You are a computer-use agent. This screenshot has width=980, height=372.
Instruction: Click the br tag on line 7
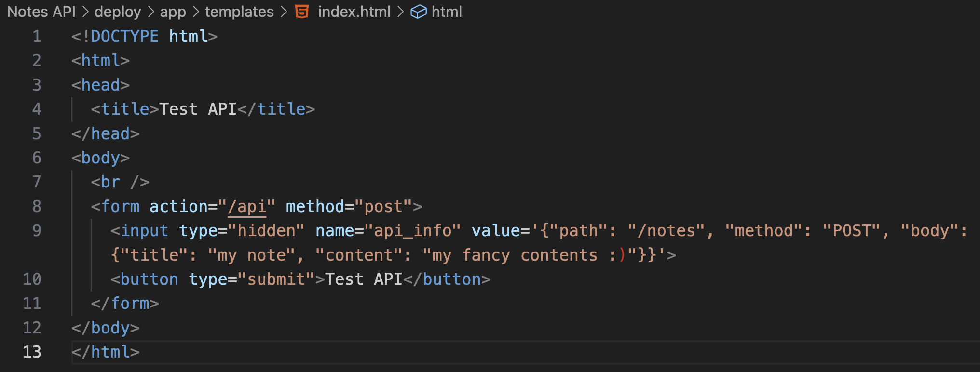pyautogui.click(x=120, y=182)
